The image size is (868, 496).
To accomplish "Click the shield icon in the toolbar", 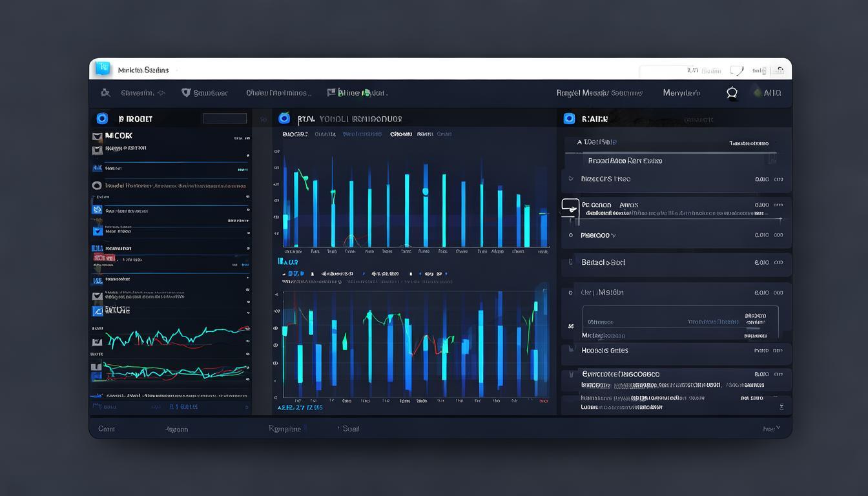I will 186,93.
